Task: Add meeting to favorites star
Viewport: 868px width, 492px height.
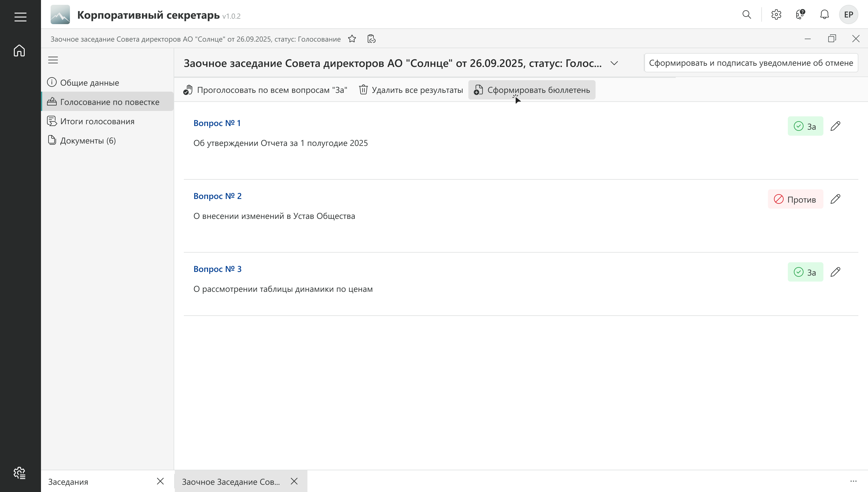Action: click(352, 39)
